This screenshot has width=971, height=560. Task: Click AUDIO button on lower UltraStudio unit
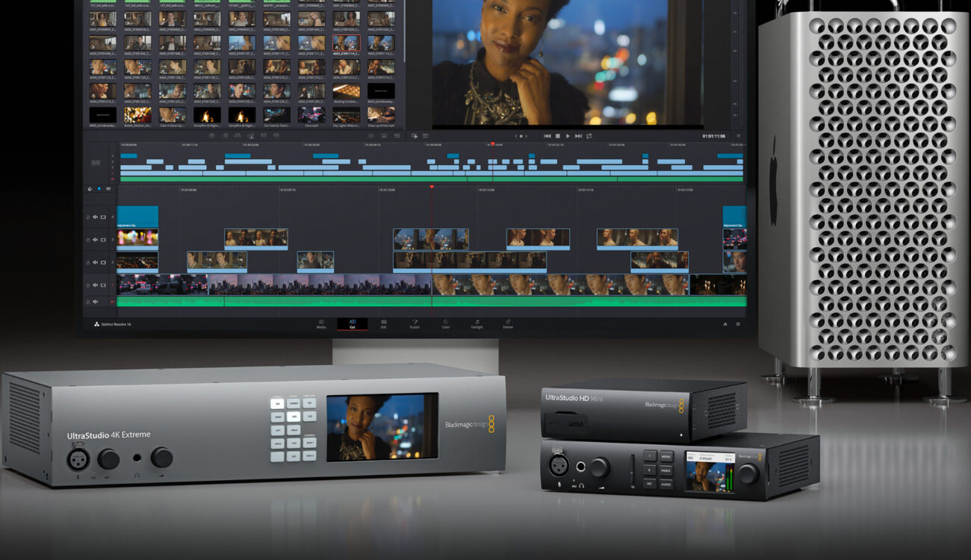coord(666,484)
